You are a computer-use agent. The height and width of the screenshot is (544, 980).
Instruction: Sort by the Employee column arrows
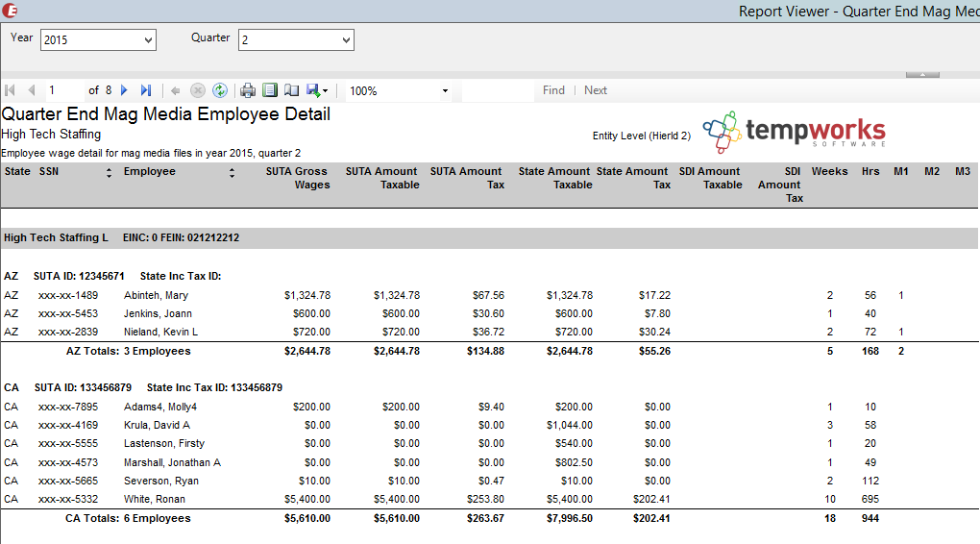tap(232, 173)
